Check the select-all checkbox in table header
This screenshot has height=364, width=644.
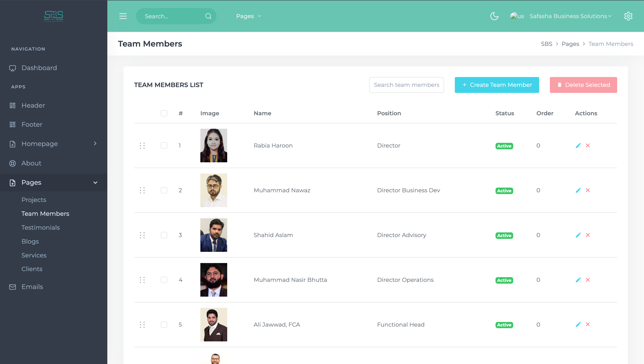point(164,113)
